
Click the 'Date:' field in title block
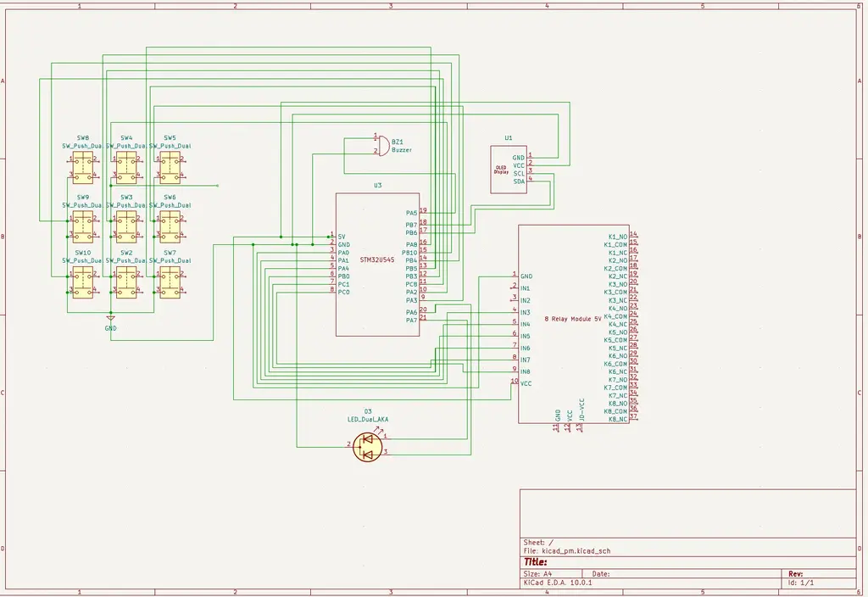coord(601,574)
